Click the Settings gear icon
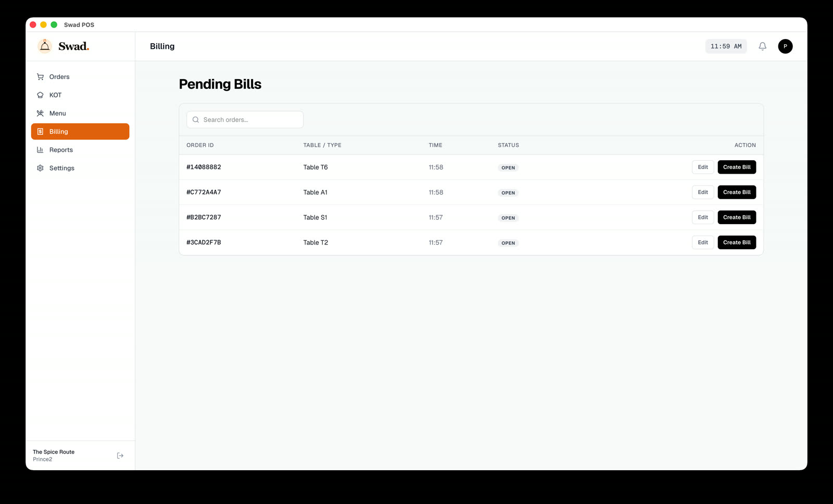This screenshot has width=833, height=504. pyautogui.click(x=40, y=168)
